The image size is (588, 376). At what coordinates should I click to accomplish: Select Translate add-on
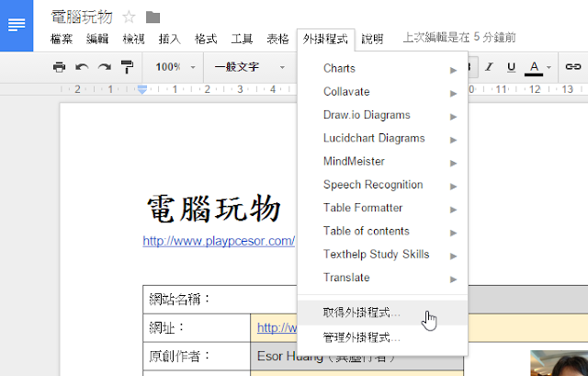click(x=382, y=278)
